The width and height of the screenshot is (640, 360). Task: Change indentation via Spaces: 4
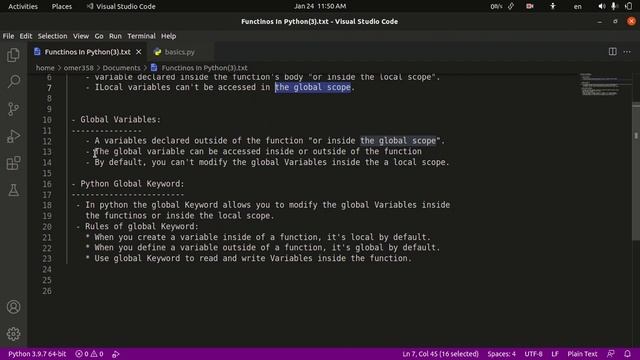click(501, 354)
